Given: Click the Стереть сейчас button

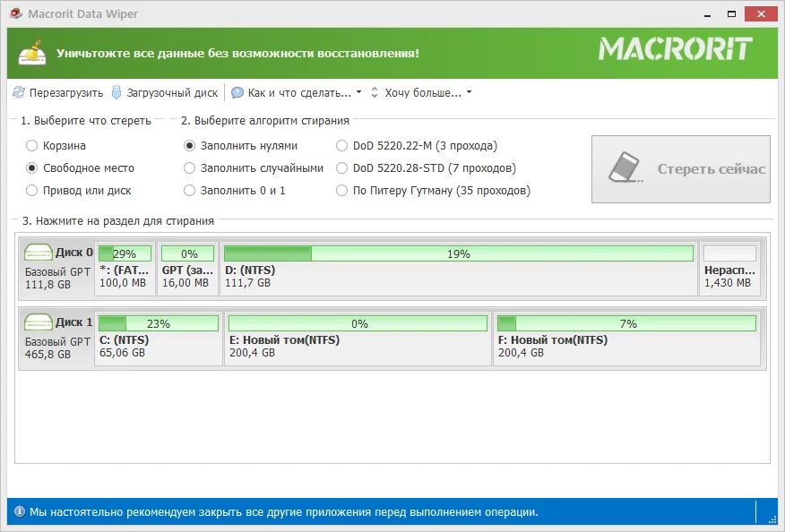Looking at the screenshot, I should click(681, 169).
